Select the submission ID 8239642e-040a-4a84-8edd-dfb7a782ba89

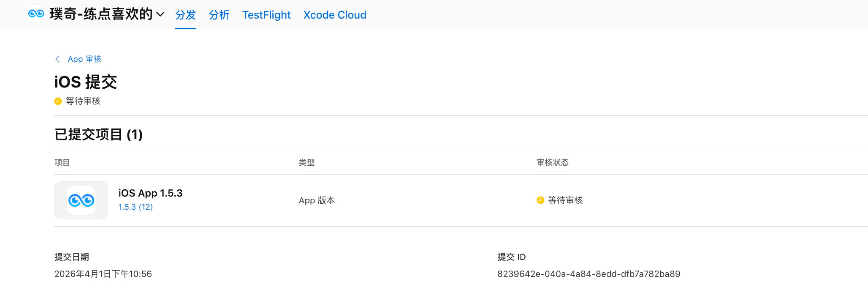[x=589, y=274]
